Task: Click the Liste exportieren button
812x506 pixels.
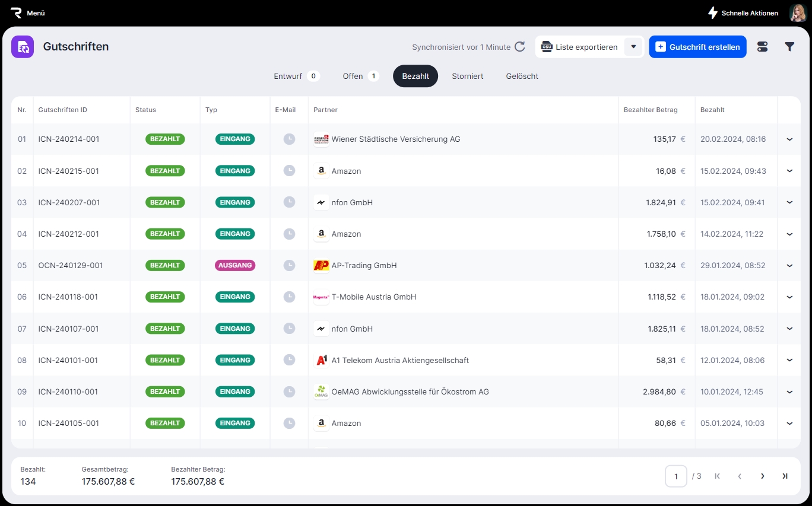Action: (x=579, y=47)
